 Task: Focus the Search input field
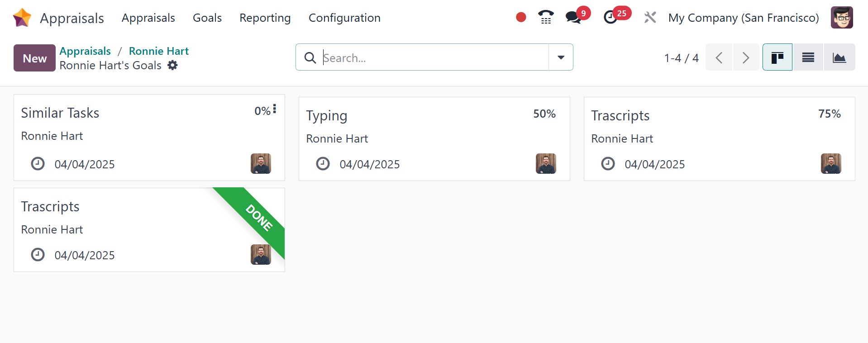coord(434,57)
